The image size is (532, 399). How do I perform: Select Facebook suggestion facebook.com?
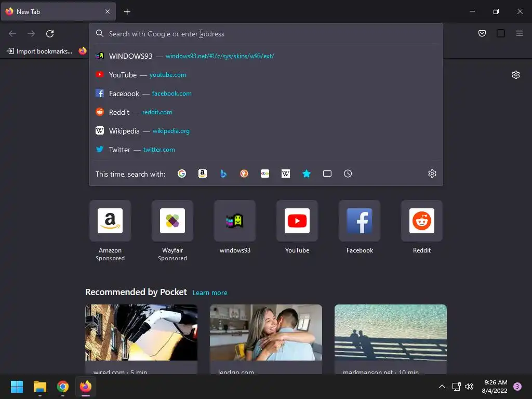266,94
